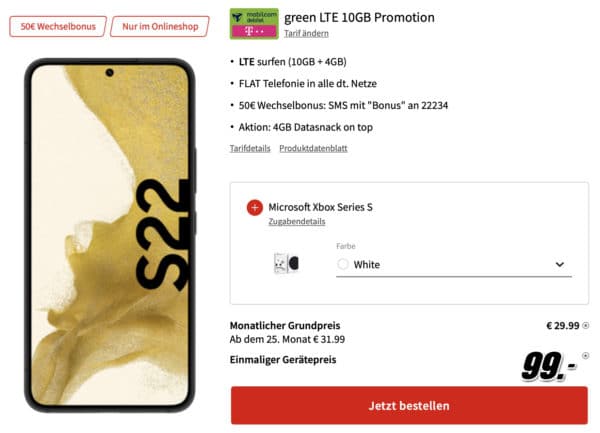
Task: Click the Microsoft Xbox Series S label
Action: pos(320,207)
